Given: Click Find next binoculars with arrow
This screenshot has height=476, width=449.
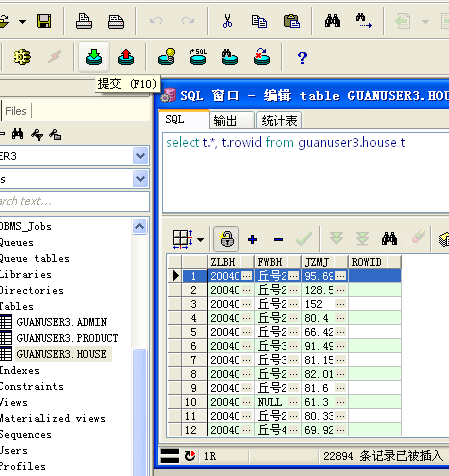Looking at the screenshot, I should [x=363, y=21].
